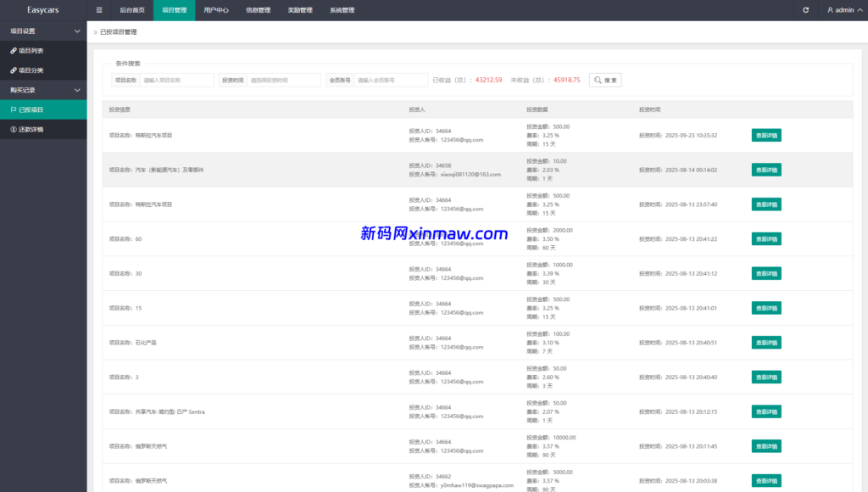
Task: Click the hamburger sidebar toggle icon
Action: point(99,10)
